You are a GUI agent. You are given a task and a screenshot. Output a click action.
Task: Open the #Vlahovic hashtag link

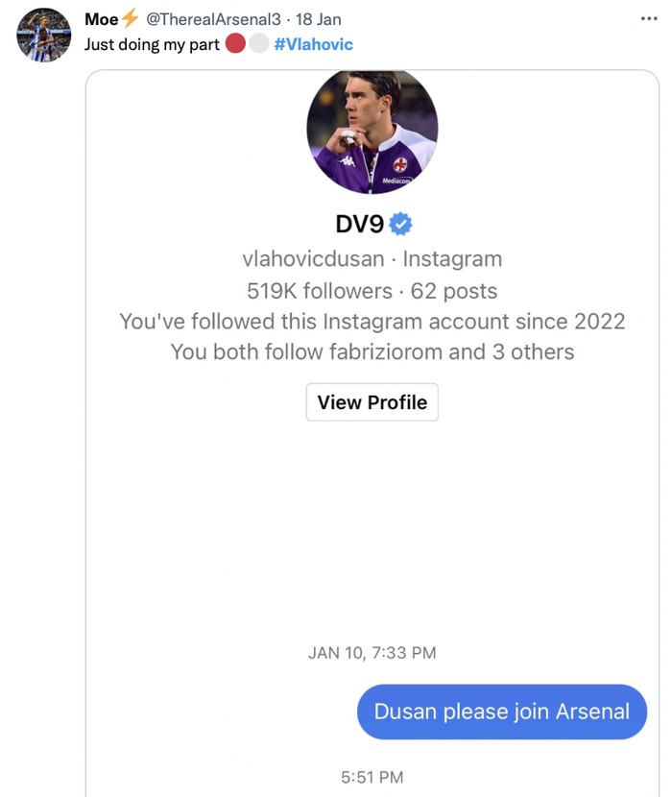click(x=313, y=44)
